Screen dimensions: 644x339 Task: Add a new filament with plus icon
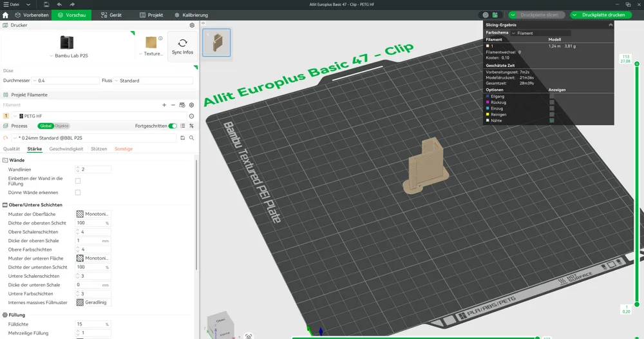[164, 105]
